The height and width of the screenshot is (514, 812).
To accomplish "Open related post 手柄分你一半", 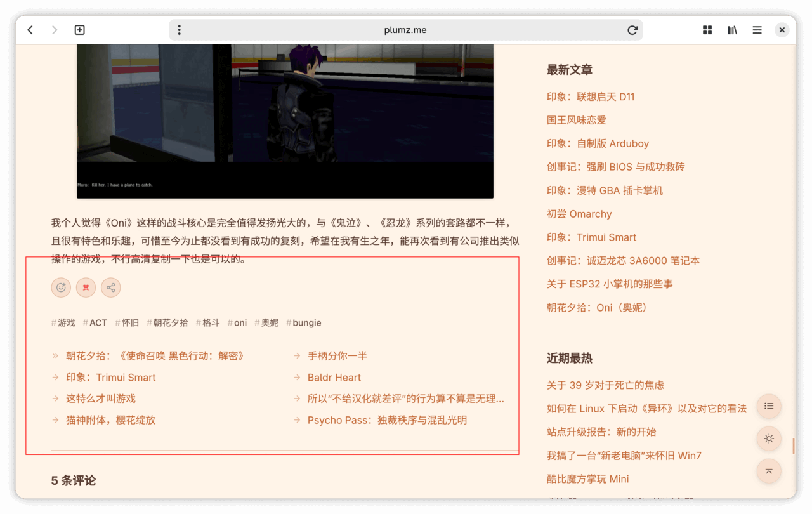I will pyautogui.click(x=337, y=356).
